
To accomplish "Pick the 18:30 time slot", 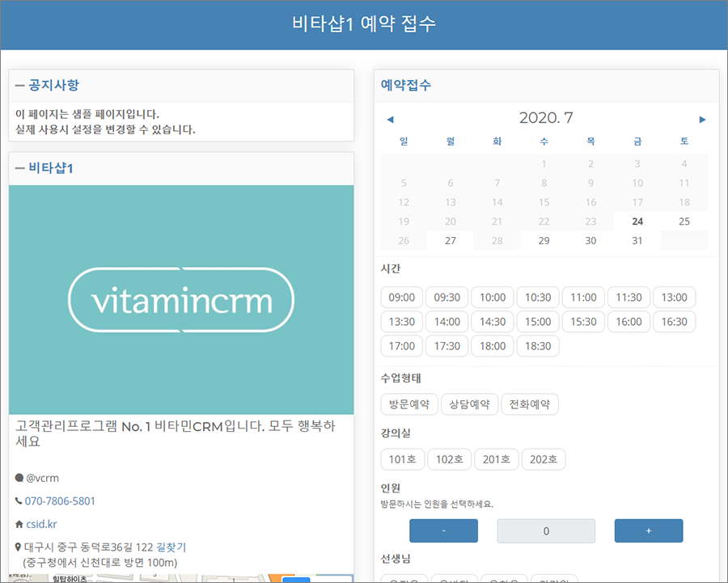I will click(x=538, y=346).
